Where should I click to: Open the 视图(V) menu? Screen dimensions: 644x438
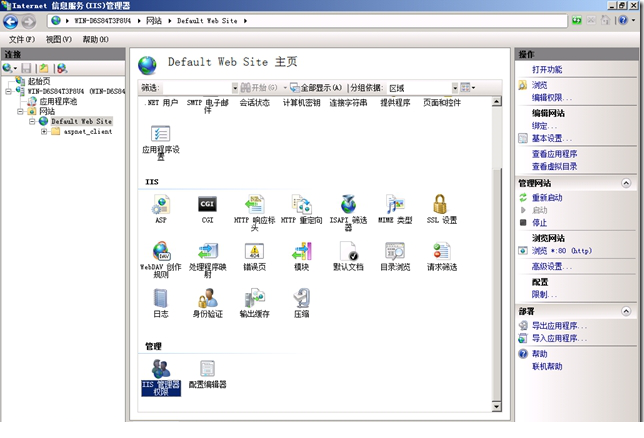(x=59, y=39)
